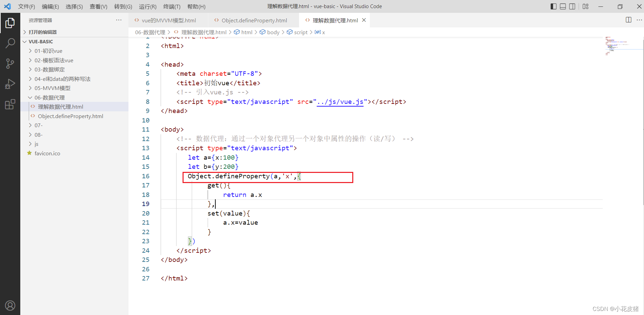Click the script breadcrumb element
This screenshot has height=315, width=644.
[297, 32]
